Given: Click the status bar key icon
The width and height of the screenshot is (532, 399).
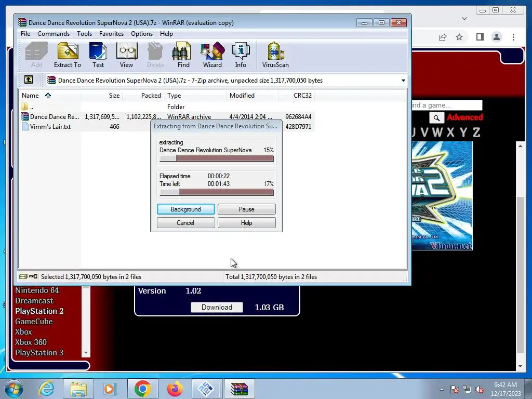Looking at the screenshot, I should coord(33,276).
